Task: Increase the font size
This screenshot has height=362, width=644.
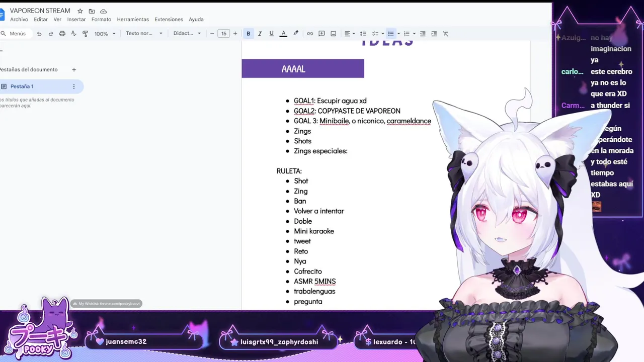Action: pyautogui.click(x=235, y=34)
